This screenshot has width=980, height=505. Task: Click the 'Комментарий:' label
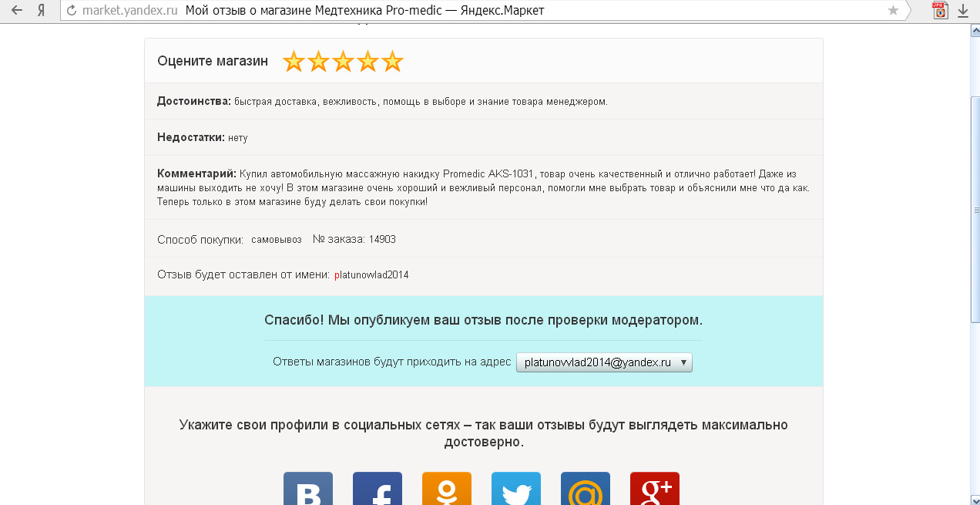[x=196, y=173]
